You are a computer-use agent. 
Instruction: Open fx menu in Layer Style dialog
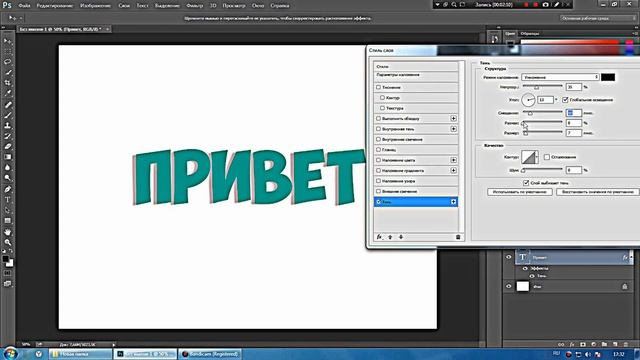coord(379,237)
